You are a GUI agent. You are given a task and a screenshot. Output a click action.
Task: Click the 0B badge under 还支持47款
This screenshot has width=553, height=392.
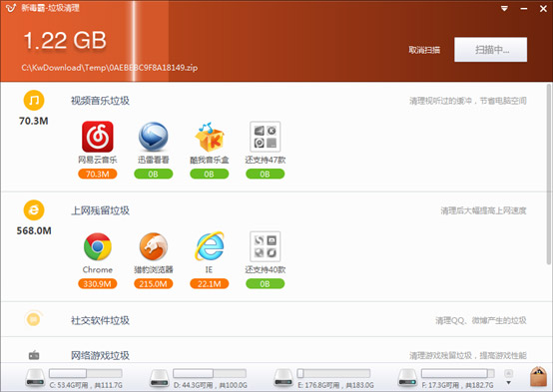(265, 174)
